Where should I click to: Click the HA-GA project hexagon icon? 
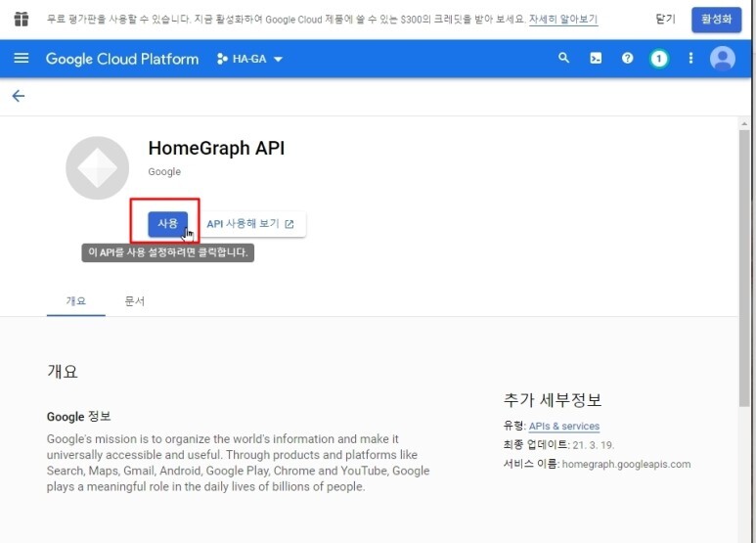(x=222, y=59)
